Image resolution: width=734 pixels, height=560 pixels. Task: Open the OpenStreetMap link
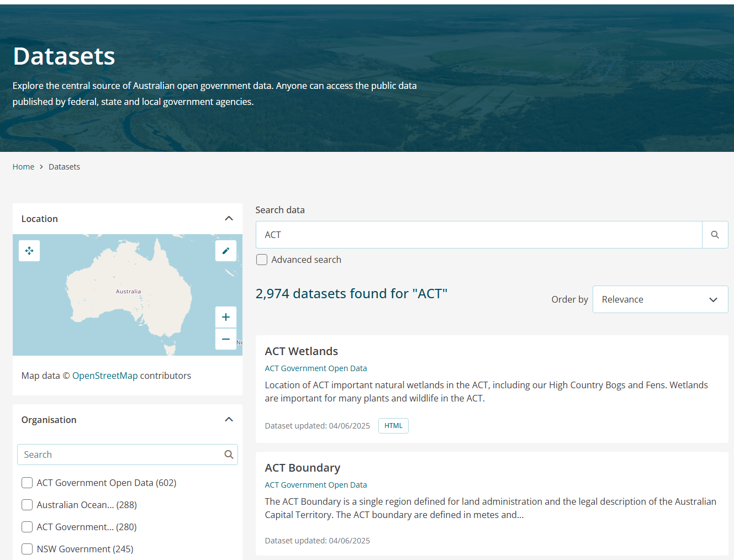[x=105, y=376]
